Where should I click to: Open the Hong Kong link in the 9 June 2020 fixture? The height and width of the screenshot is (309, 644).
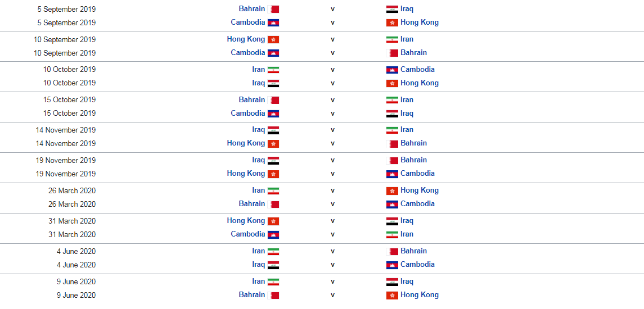[420, 295]
